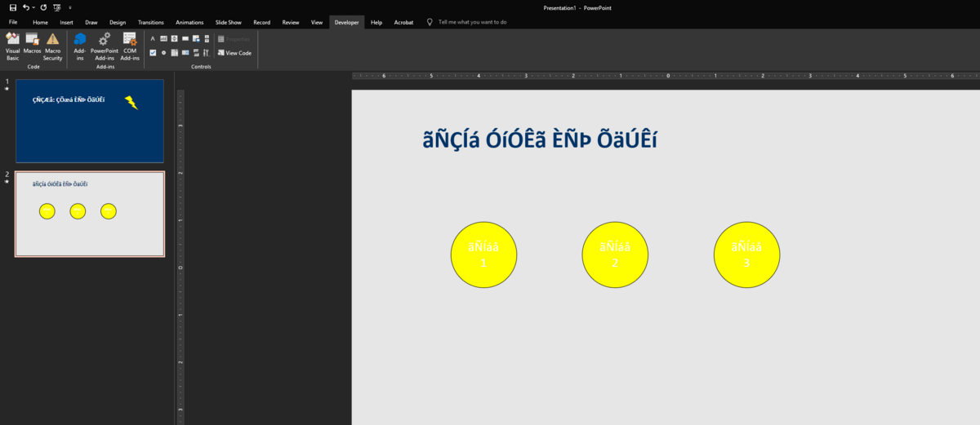Click the Save icon in the title bar
The width and height of the screenshot is (980, 425).
(x=13, y=7)
